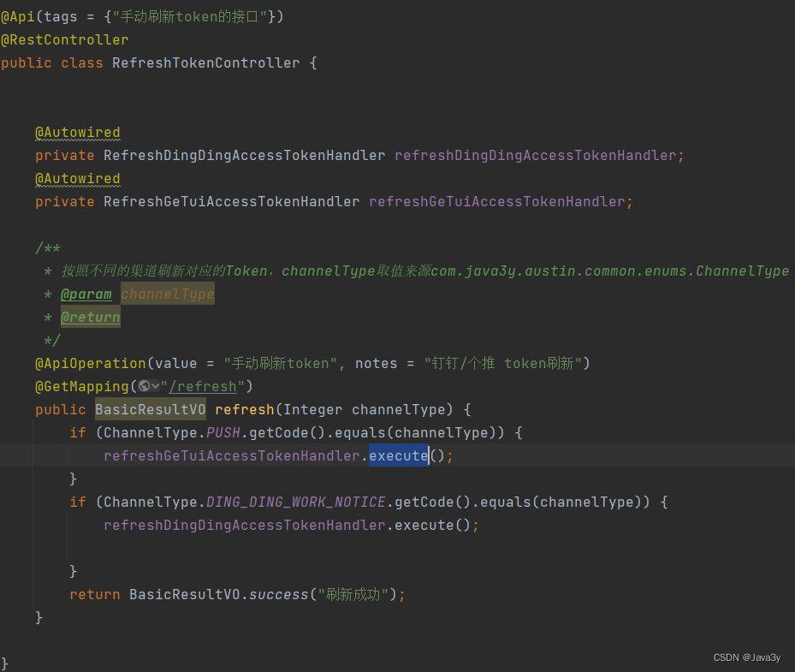Click the "刷新成功" string literal
795x672 pixels.
pyautogui.click(x=353, y=595)
